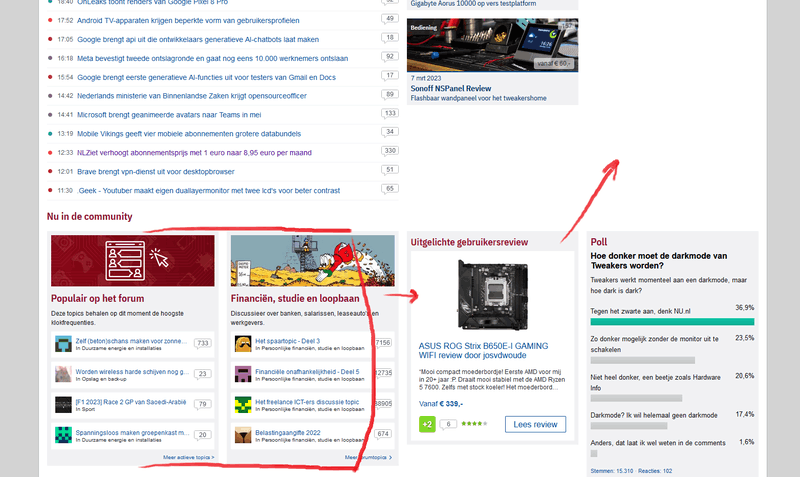Open Sonoff NSPanel Review title
800x477 pixels.
point(451,88)
